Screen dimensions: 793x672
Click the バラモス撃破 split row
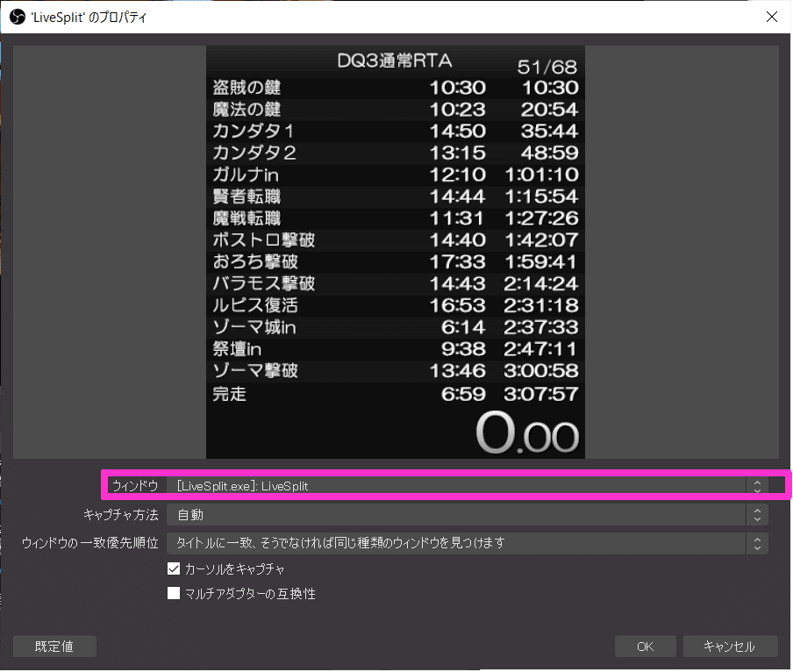[x=396, y=283]
